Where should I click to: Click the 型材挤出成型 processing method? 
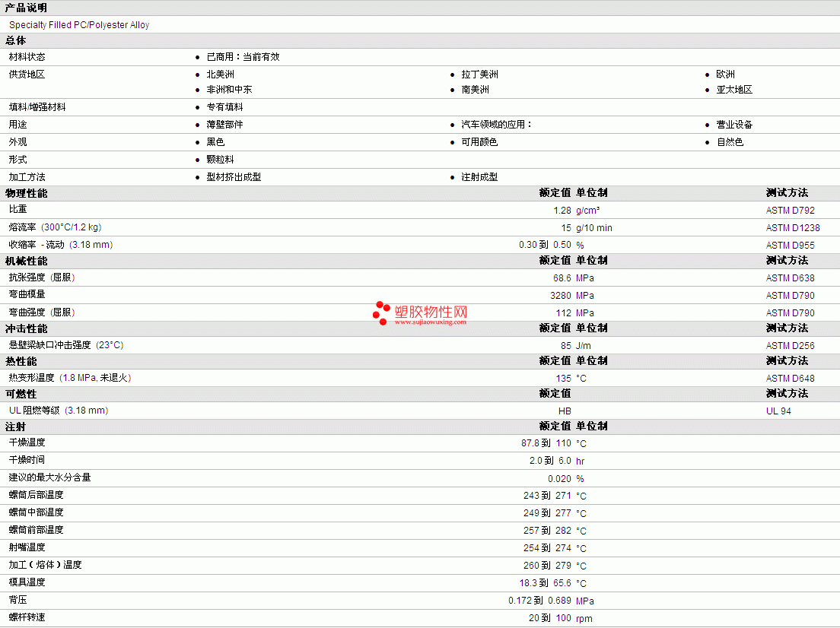[x=234, y=176]
